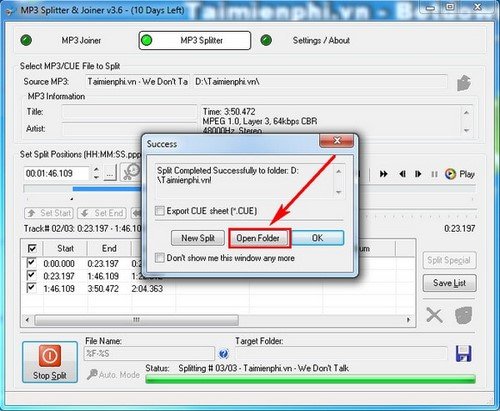500x411 pixels.
Task: Click the split position spinner up arrow
Action: point(96,169)
